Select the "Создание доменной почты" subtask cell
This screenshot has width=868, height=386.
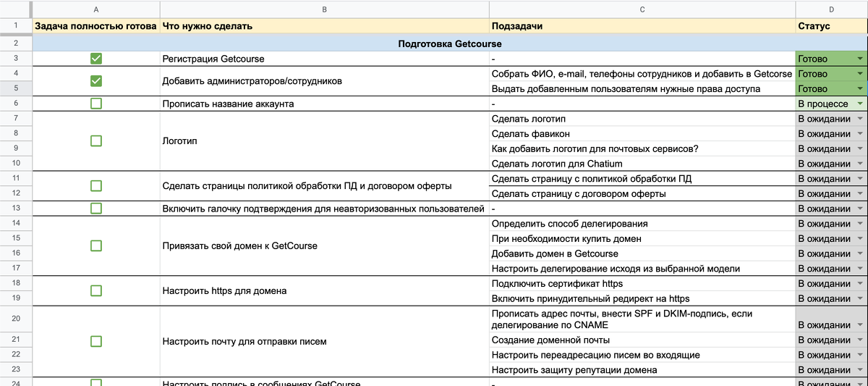click(642, 340)
